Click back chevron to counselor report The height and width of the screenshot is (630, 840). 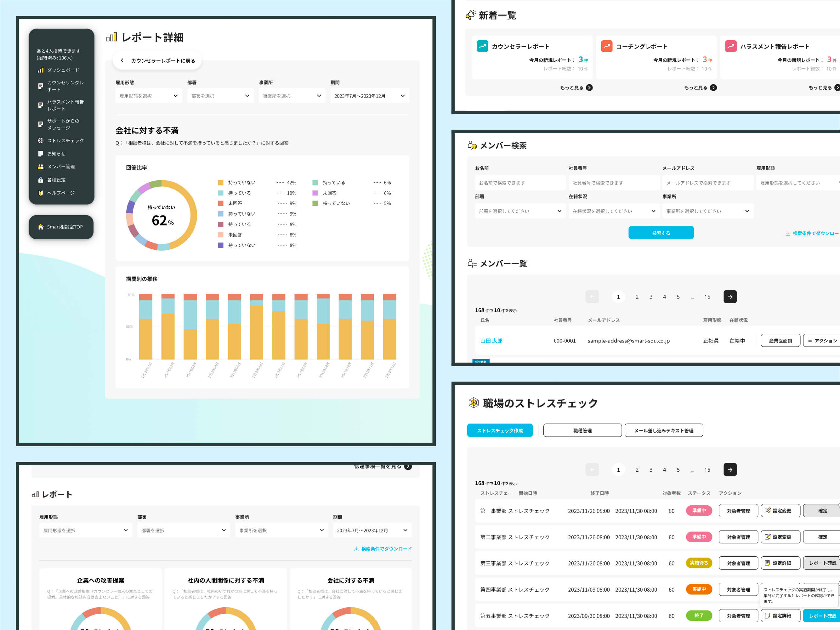(122, 60)
